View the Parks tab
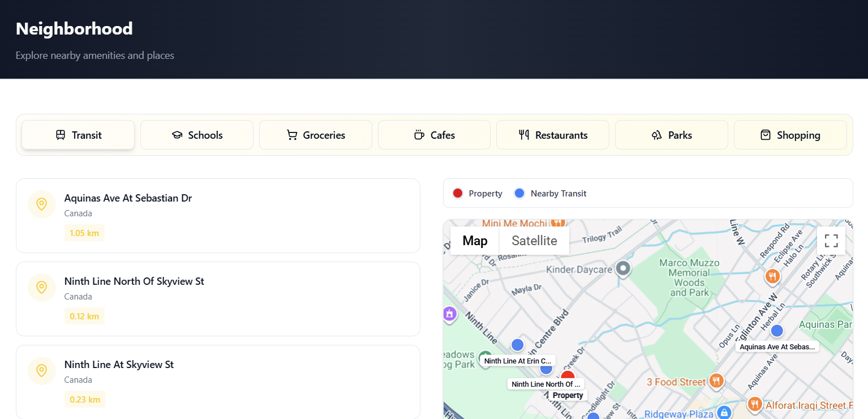Viewport: 868px width, 419px height. (672, 135)
